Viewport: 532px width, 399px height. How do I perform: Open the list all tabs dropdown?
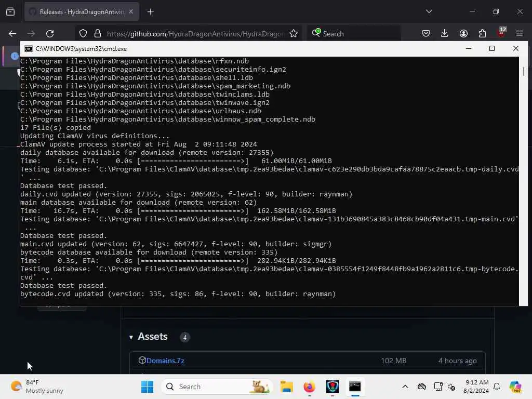click(x=429, y=11)
